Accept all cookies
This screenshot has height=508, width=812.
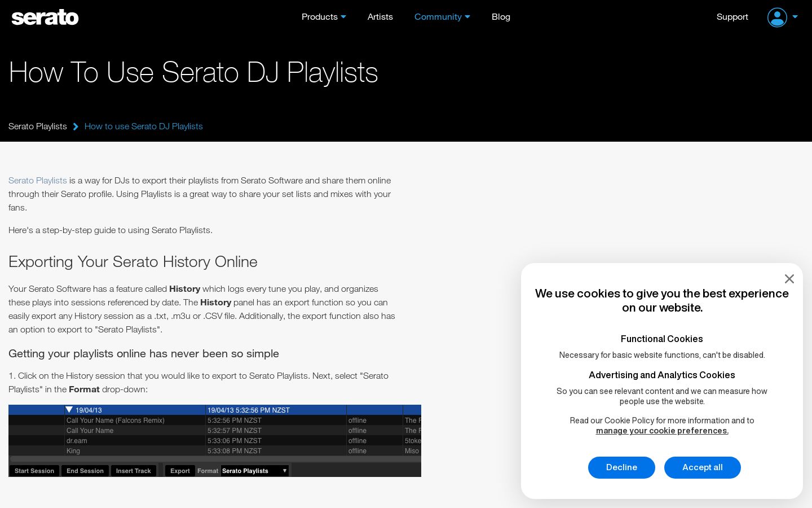pyautogui.click(x=703, y=467)
